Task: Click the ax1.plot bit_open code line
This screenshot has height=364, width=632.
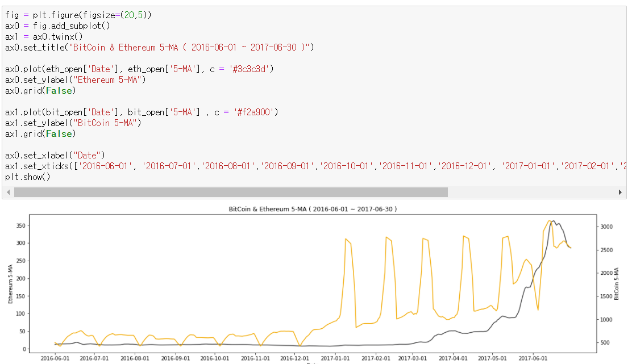Action: coord(142,112)
